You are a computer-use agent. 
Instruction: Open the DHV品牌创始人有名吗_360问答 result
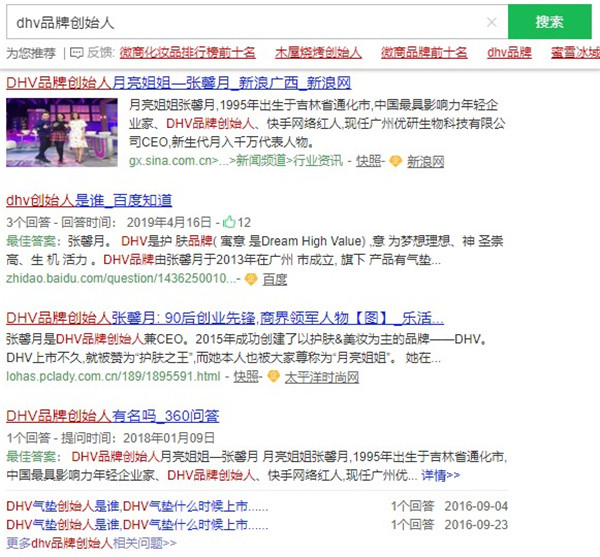point(113,415)
